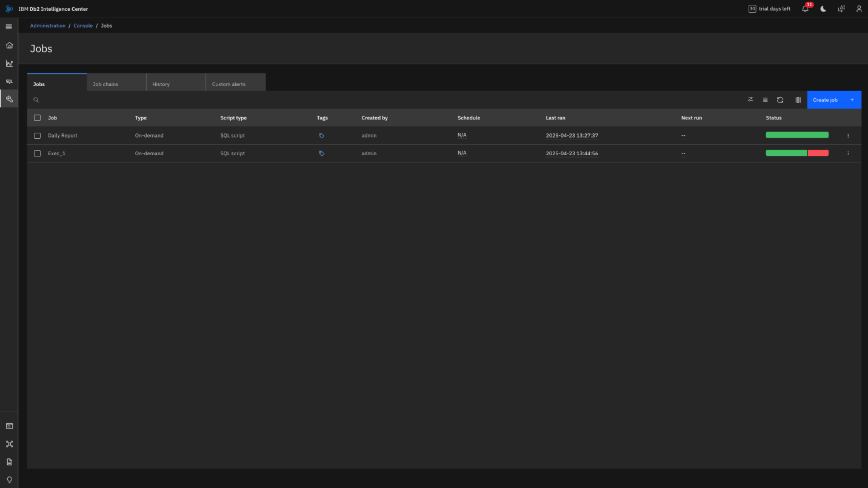868x488 pixels.
Task: Check the Exec_1 job checkbox
Action: [37, 153]
